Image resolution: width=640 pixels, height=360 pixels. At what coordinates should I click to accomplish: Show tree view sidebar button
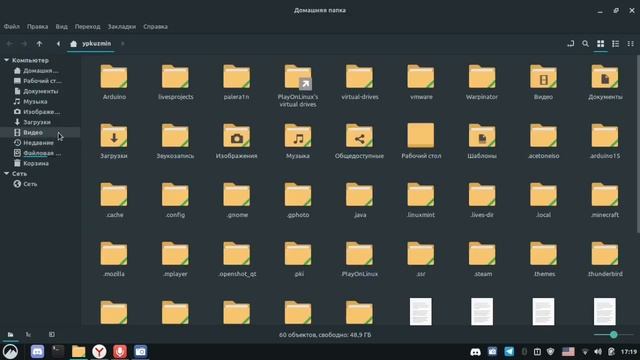28,335
